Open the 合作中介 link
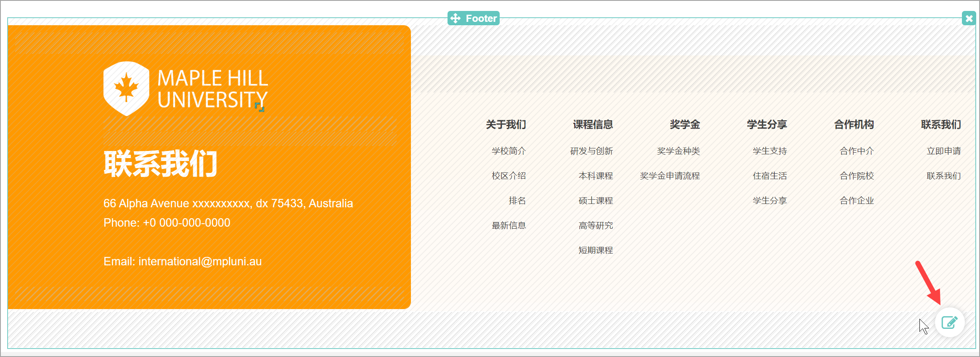 (x=857, y=151)
